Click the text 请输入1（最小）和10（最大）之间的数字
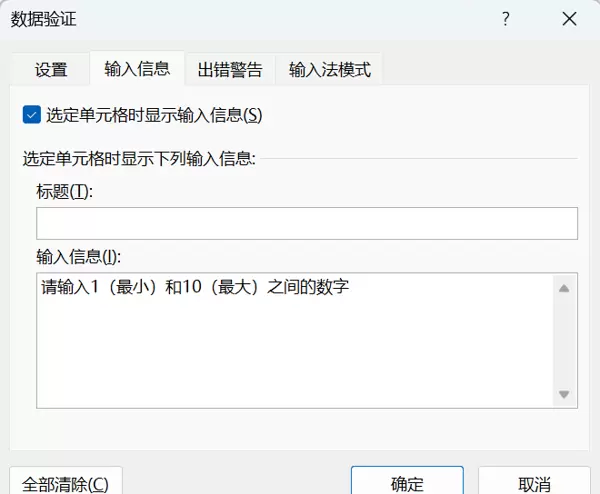This screenshot has height=494, width=600. point(195,288)
